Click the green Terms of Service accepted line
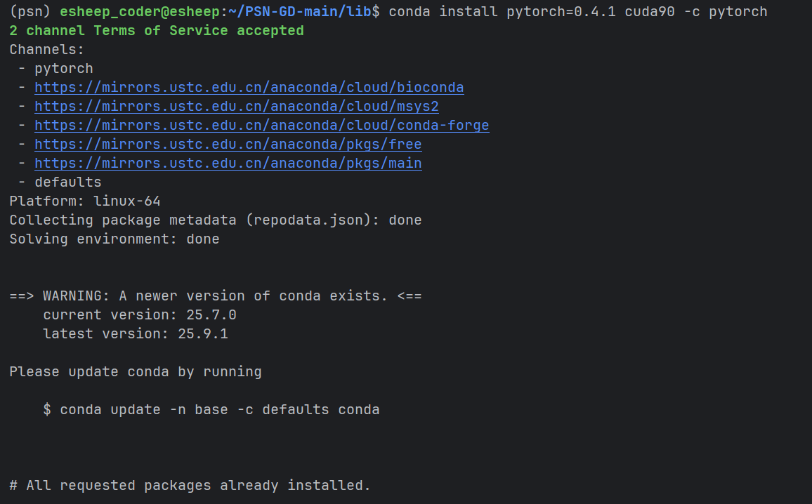Image resolution: width=812 pixels, height=504 pixels. tap(156, 31)
